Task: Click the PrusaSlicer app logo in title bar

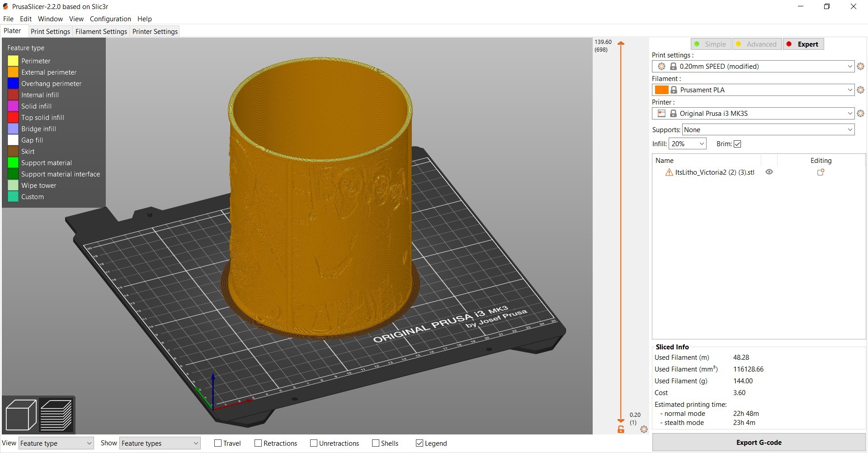Action: pos(5,6)
